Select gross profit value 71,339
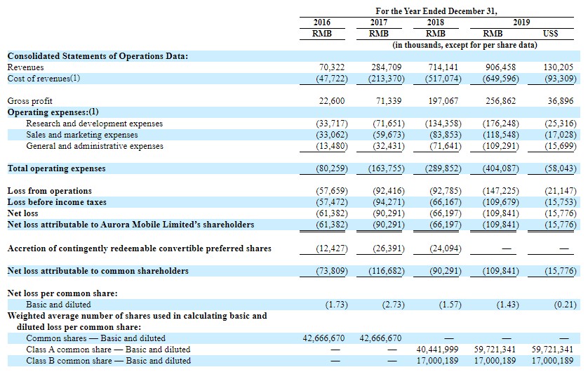This screenshot has height=372, width=588. [389, 101]
